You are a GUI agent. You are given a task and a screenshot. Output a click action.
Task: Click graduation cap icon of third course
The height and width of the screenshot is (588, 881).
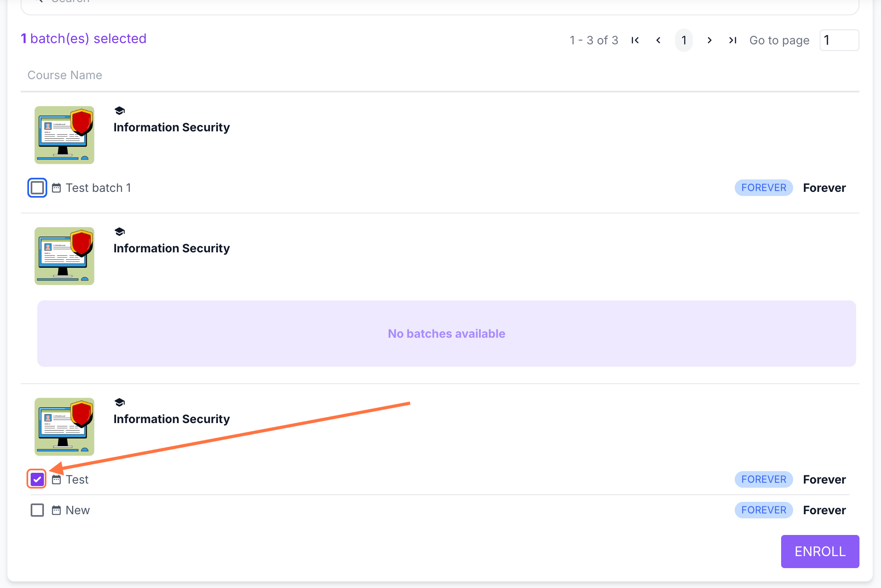tap(120, 402)
